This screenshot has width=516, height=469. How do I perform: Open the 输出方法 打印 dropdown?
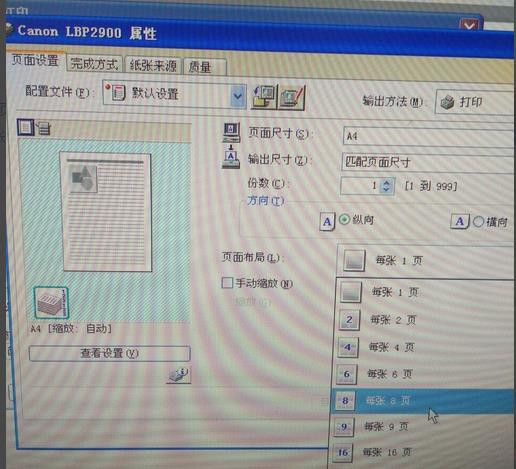(x=475, y=102)
